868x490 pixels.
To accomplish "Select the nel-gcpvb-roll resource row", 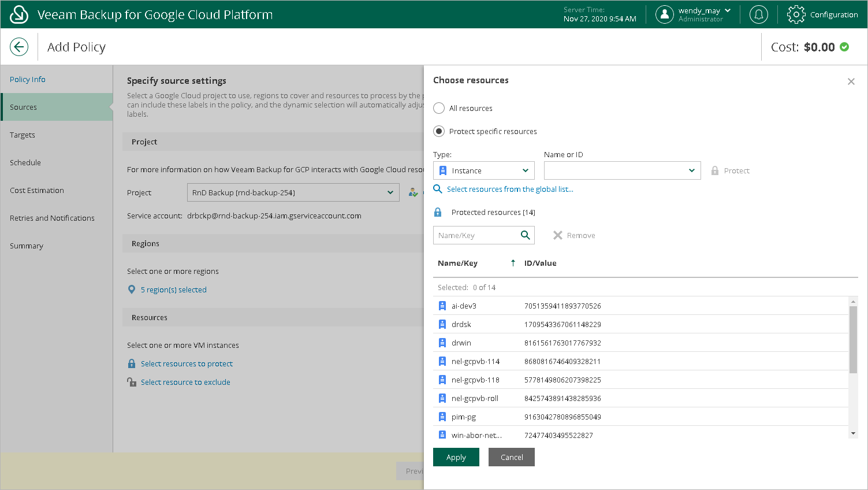I will [640, 398].
